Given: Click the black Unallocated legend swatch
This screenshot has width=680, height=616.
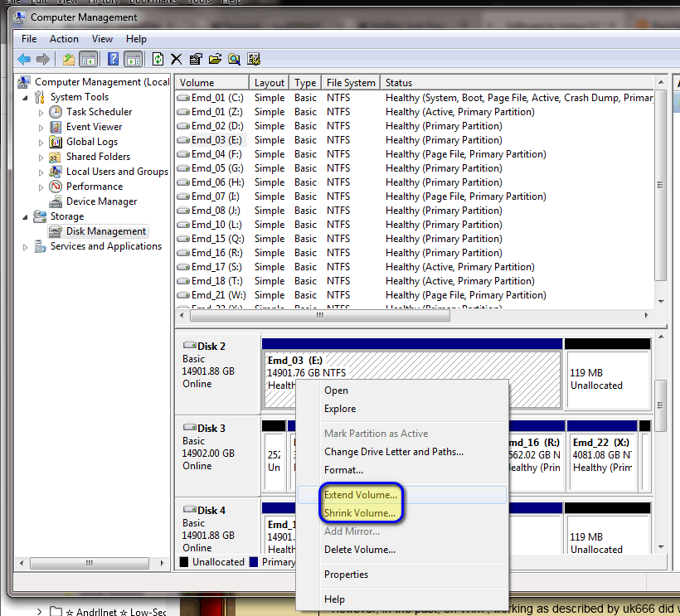Looking at the screenshot, I should (184, 562).
